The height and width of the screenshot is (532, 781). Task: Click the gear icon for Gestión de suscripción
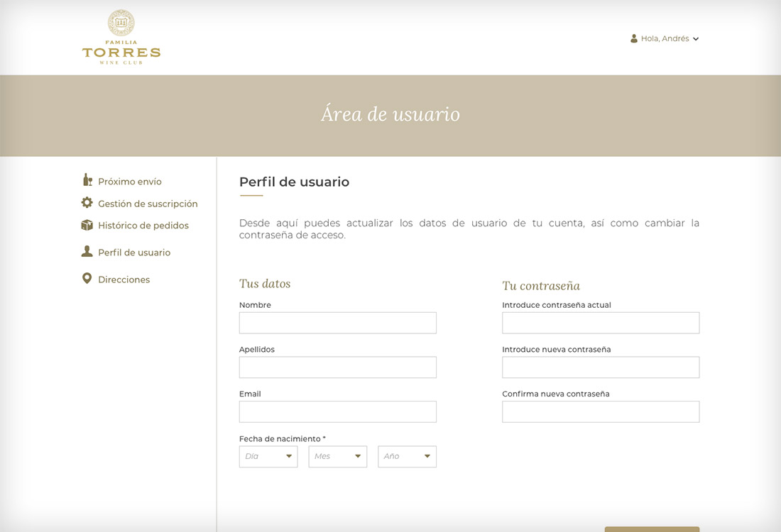pos(87,203)
